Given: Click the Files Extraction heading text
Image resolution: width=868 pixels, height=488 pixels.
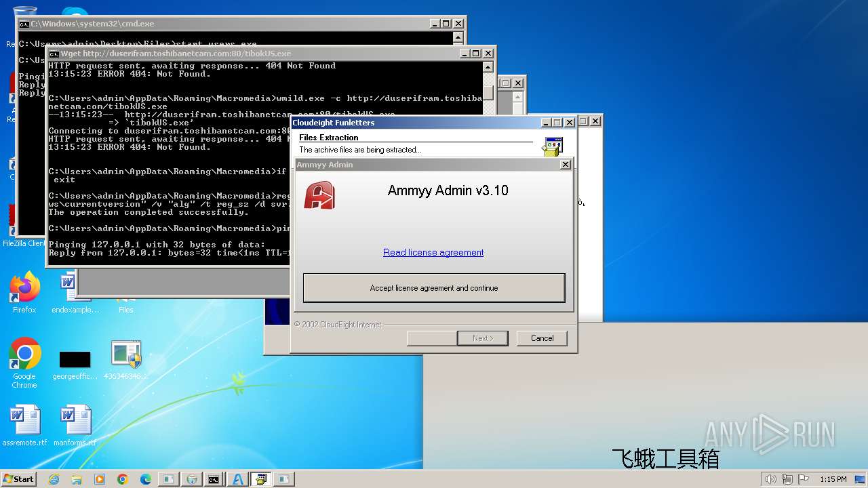Looking at the screenshot, I should pos(329,138).
